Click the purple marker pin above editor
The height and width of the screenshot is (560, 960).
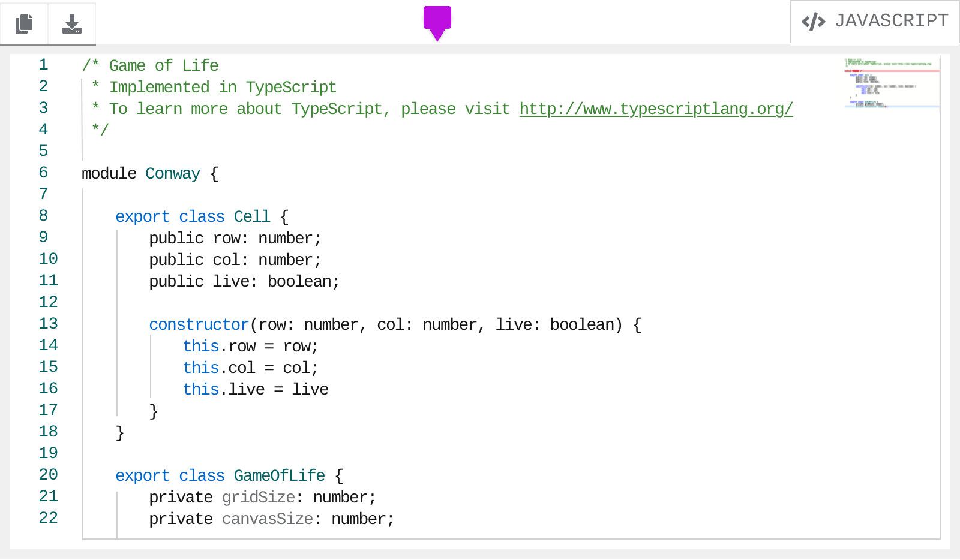pyautogui.click(x=437, y=22)
